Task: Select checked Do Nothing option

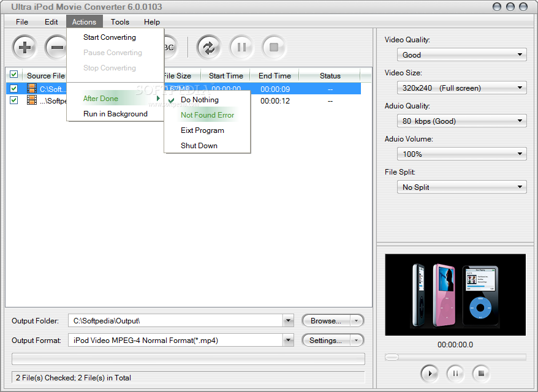Action: click(207, 100)
